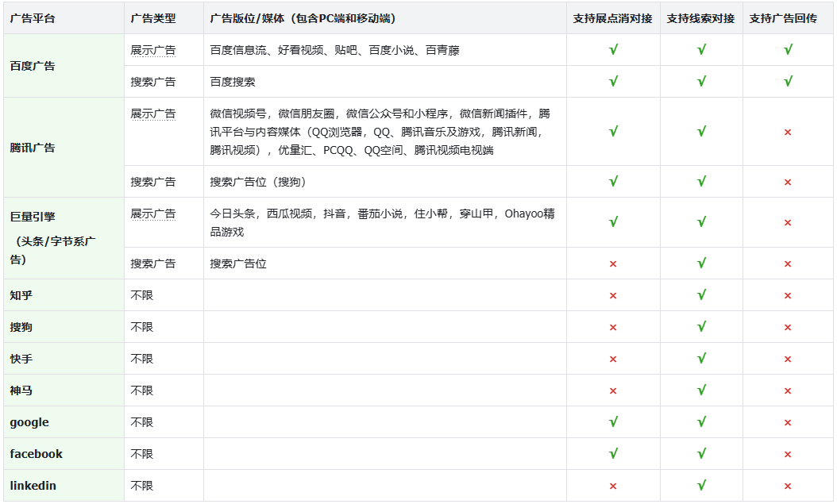This screenshot has height=504, width=837.
Task: Select the 知乎 platform cell
Action: pos(64,295)
